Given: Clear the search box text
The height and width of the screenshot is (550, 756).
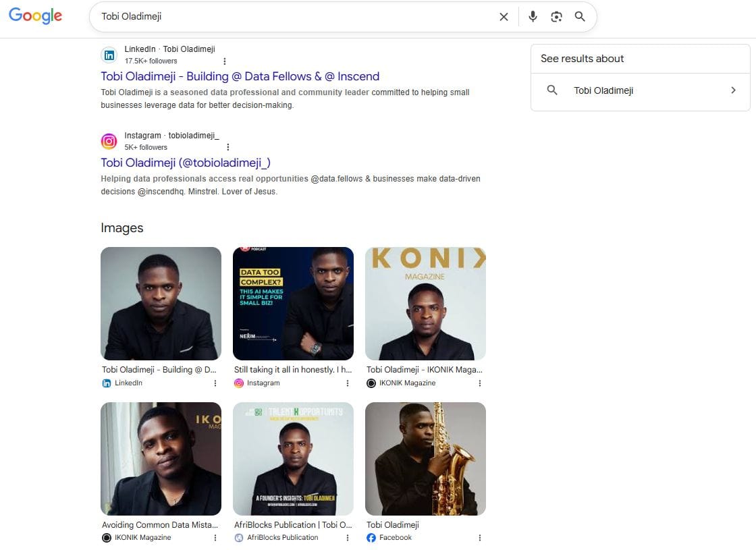Looking at the screenshot, I should (x=504, y=17).
